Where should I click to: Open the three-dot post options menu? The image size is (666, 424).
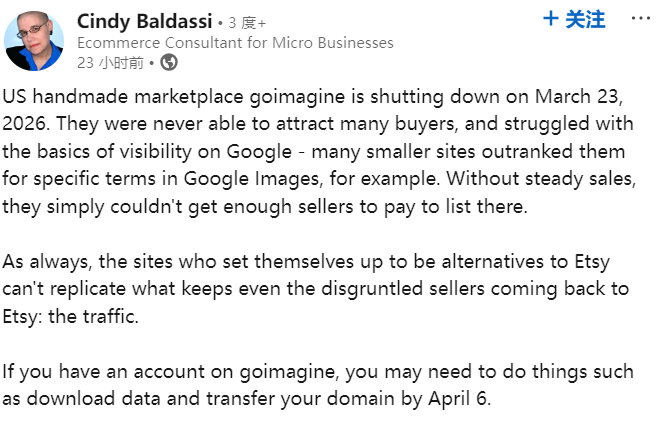[x=640, y=19]
